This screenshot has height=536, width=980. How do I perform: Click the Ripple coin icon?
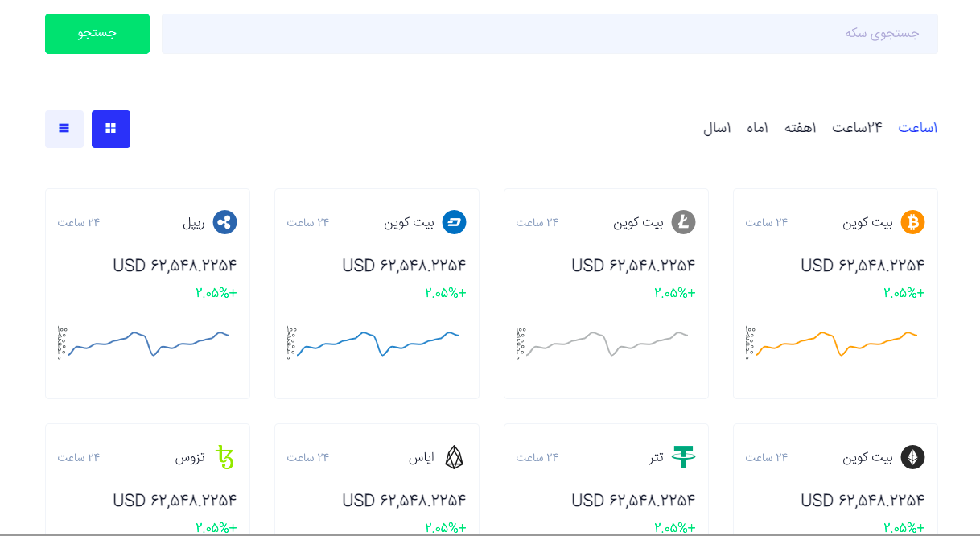224,222
